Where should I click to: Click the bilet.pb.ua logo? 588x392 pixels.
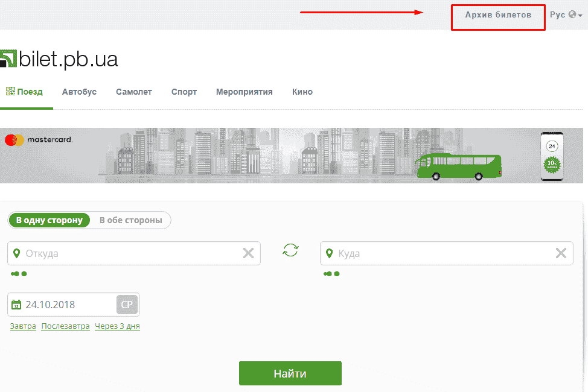point(59,58)
